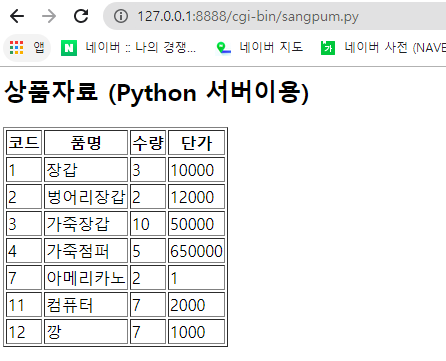
Task: Select the 벙어리장갑 product name cell
Action: point(86,197)
